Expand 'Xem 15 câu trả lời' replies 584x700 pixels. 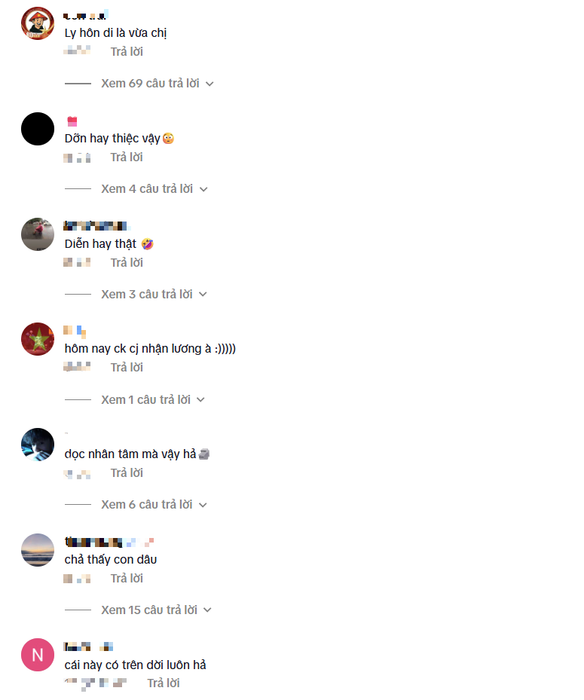[156, 610]
